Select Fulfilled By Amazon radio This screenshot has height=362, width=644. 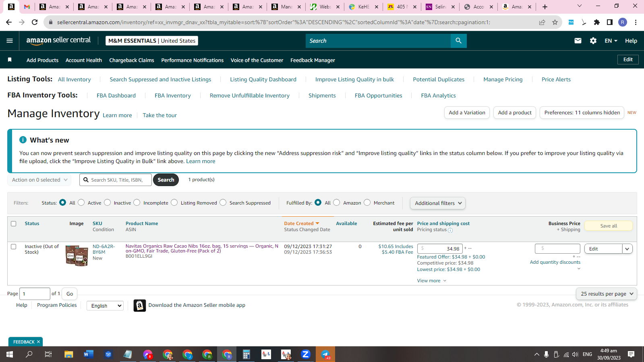click(x=337, y=203)
